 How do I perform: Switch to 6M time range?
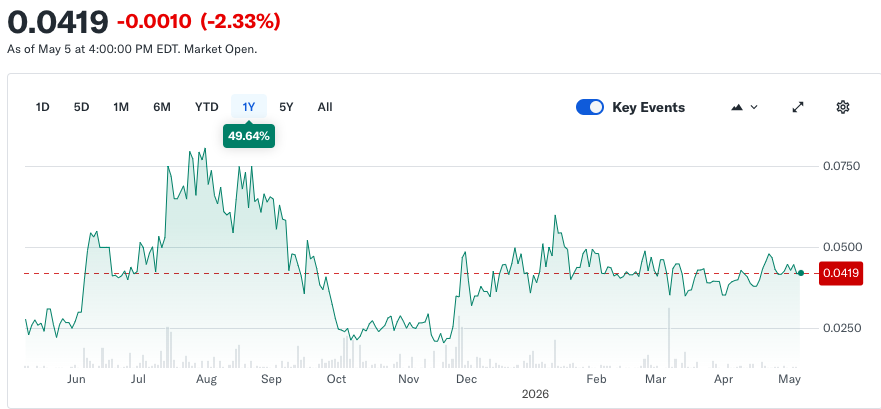coord(162,107)
